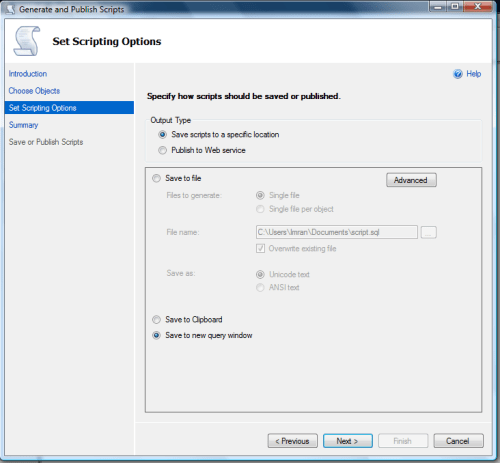The image size is (500, 463).
Task: Select Set Scripting Options page
Action: click(x=69, y=108)
